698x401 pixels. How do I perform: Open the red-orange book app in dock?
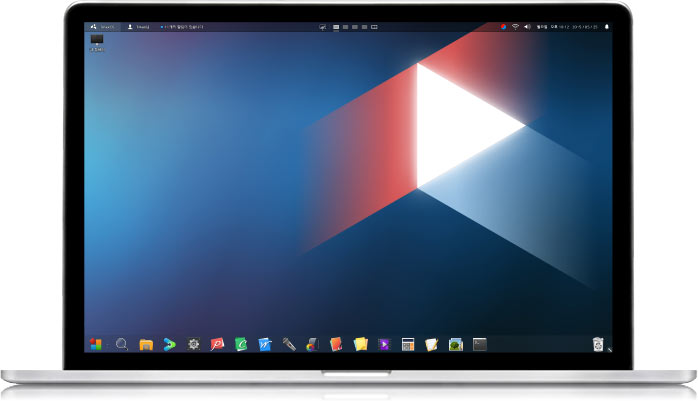[x=336, y=344]
